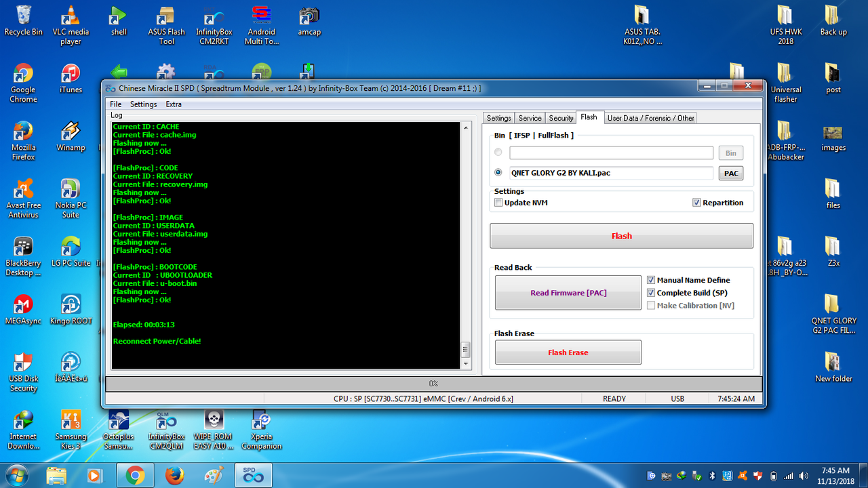Click the red Flash button
Image resolution: width=868 pixels, height=488 pixels.
621,236
